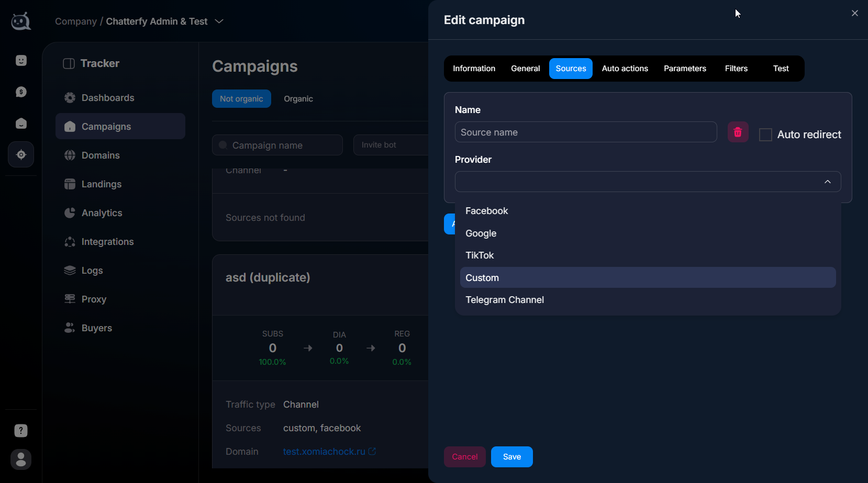Delete source with the red trash icon

pos(738,132)
